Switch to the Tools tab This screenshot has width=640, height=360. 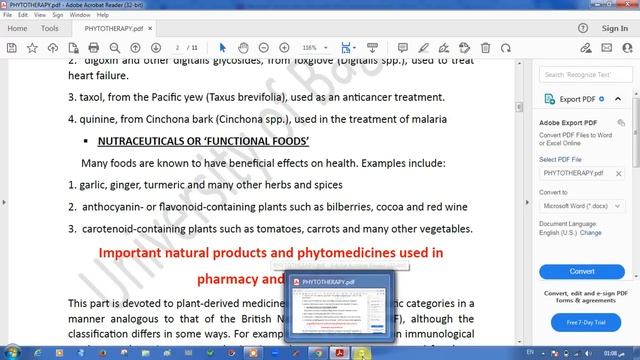pyautogui.click(x=49, y=28)
